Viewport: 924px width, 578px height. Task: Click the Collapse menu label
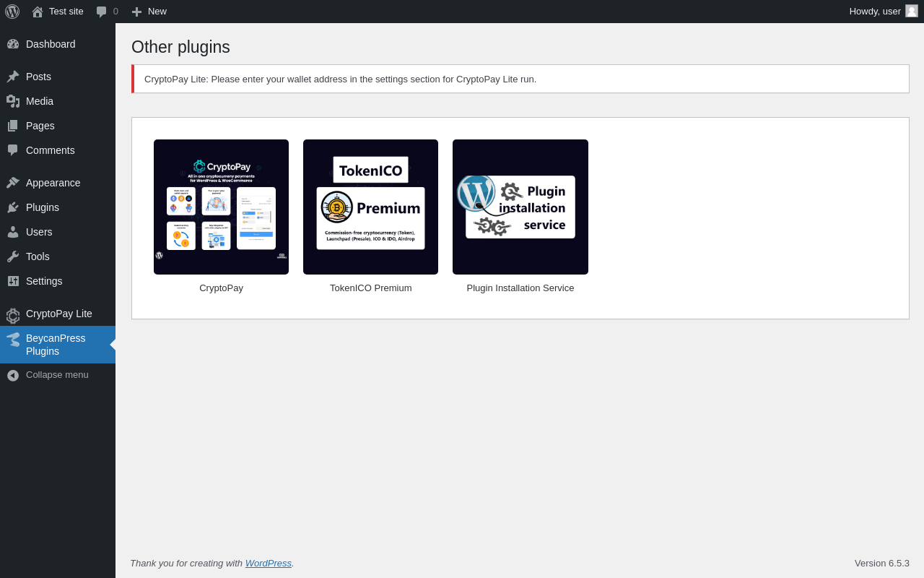[x=57, y=375]
